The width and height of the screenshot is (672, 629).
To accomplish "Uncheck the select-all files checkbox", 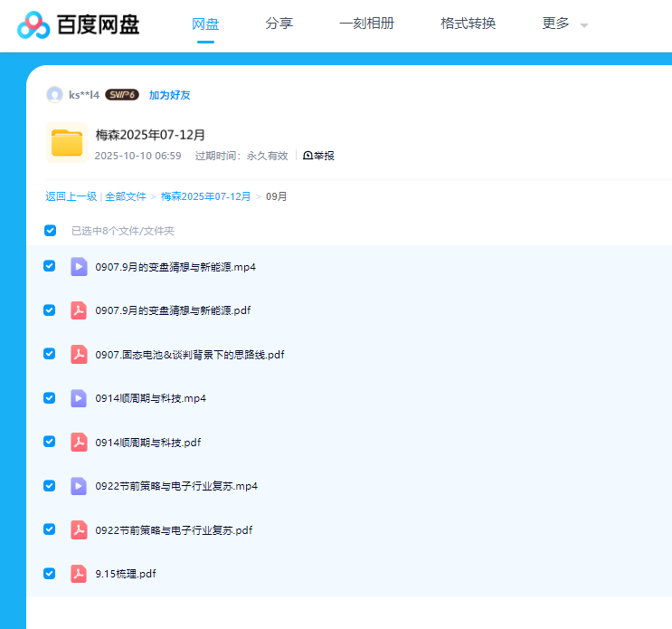I will (x=51, y=231).
